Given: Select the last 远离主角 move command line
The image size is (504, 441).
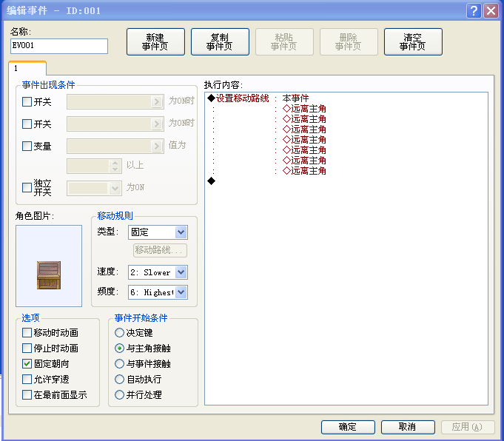Looking at the screenshot, I should click(x=346, y=171).
